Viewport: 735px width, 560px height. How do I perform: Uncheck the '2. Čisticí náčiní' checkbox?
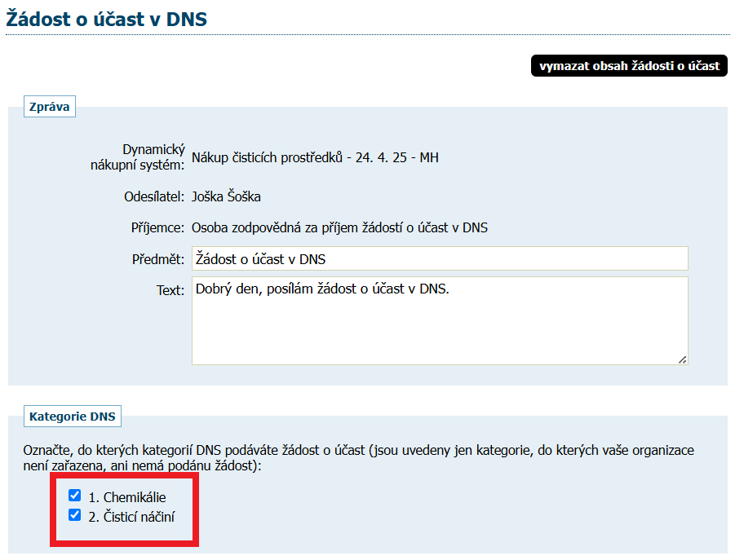[75, 515]
